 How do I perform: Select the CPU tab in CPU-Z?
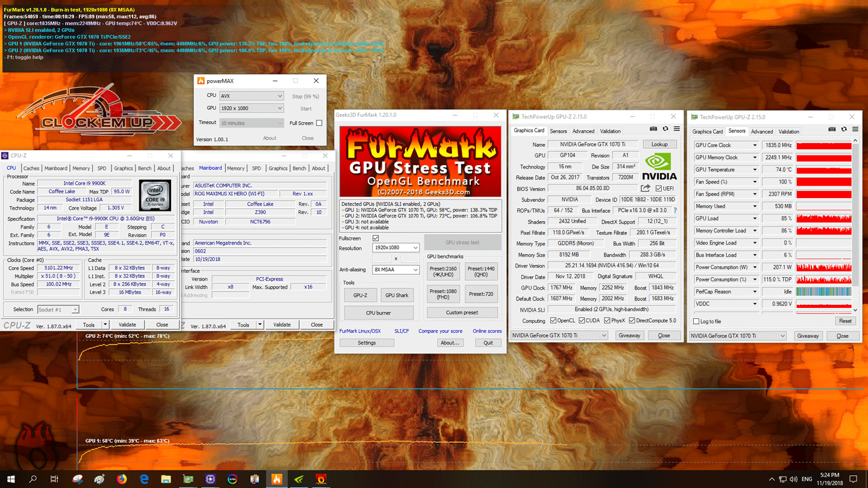11,168
